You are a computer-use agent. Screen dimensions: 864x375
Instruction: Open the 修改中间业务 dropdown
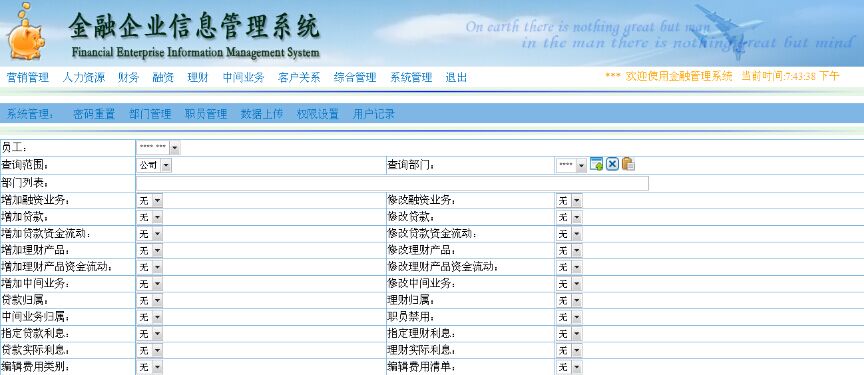tap(569, 284)
